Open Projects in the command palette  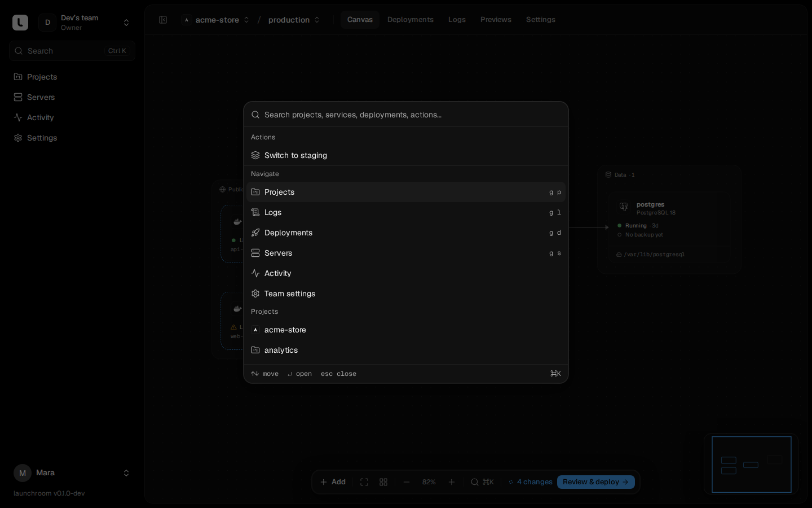point(406,192)
